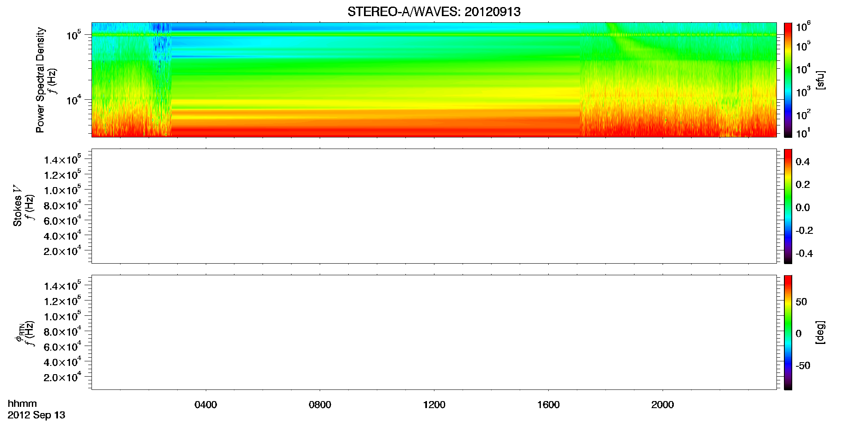Viewport: 868px width, 447px height.
Task: Click the [deg] colorbar unit label
Action: [820, 332]
